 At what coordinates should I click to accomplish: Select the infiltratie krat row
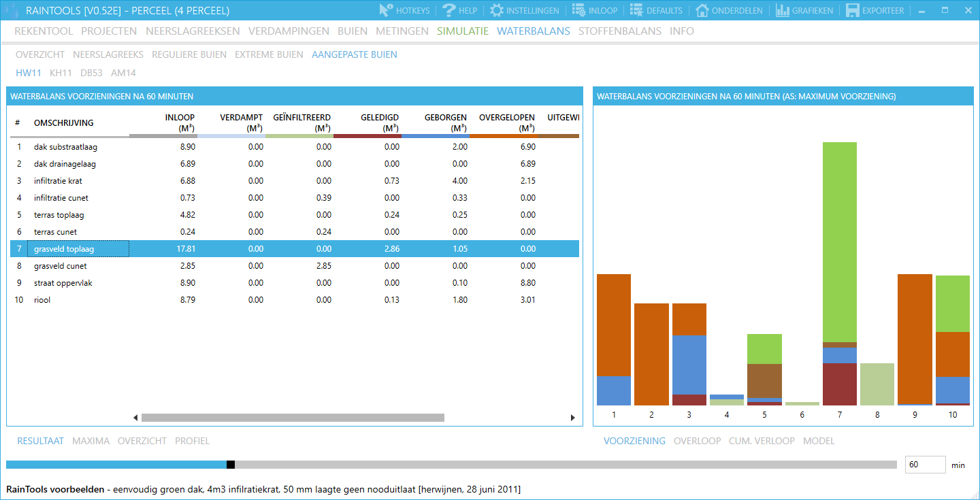[294, 181]
